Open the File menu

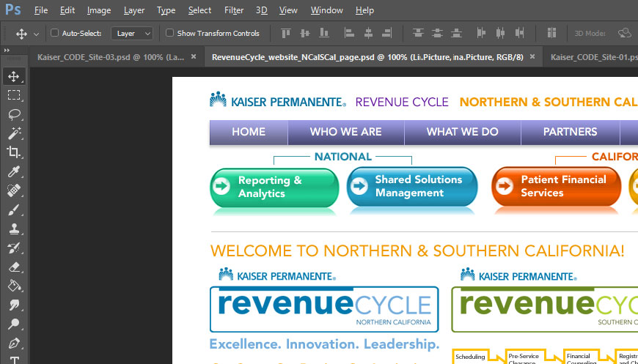(40, 10)
